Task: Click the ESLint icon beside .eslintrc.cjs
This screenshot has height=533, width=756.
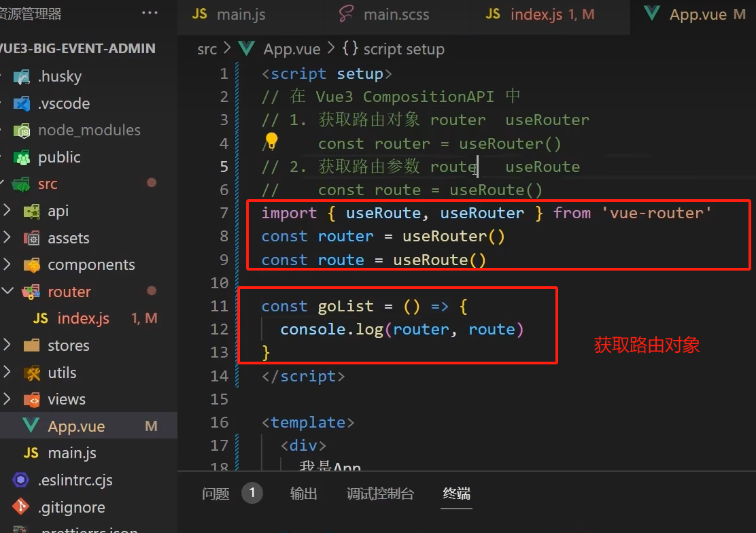Action: coord(20,480)
